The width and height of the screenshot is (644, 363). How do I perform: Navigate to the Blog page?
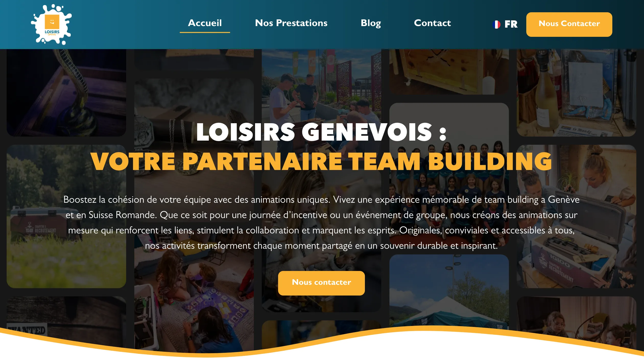coord(371,23)
